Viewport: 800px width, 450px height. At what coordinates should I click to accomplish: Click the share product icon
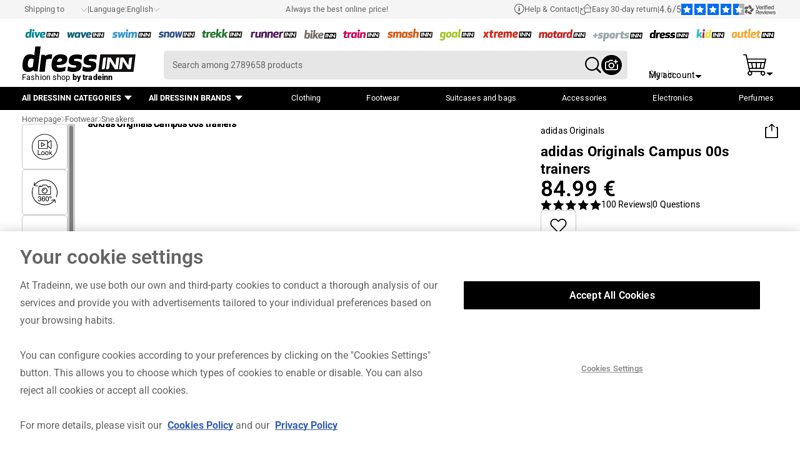(771, 131)
